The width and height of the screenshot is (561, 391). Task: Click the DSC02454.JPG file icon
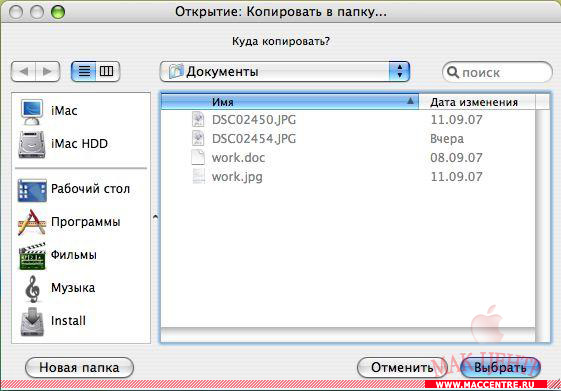198,138
